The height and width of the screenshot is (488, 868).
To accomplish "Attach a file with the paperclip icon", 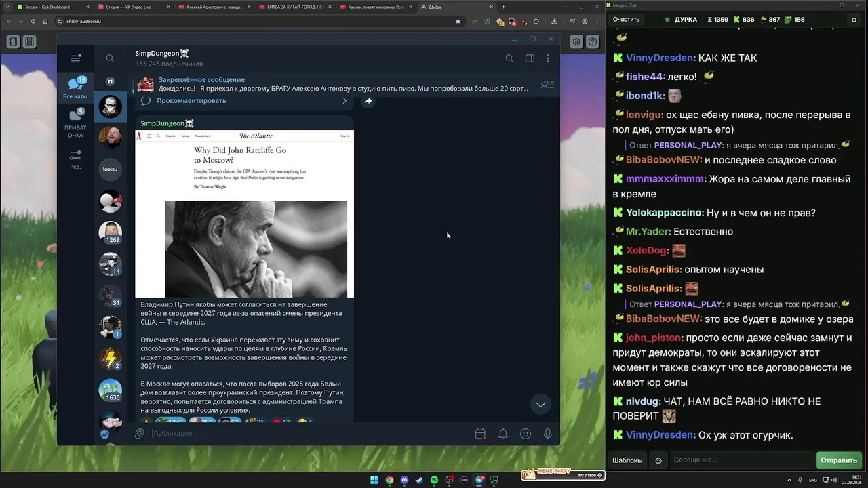I will [x=139, y=434].
